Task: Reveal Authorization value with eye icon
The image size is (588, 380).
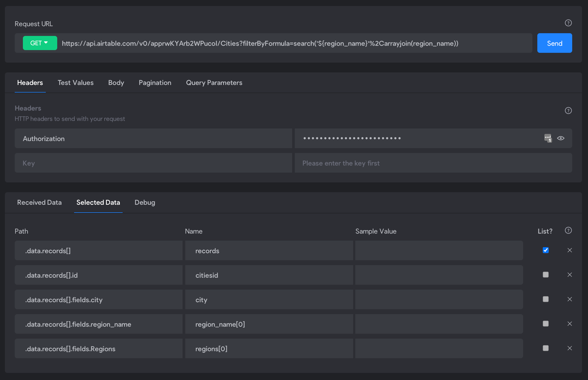Action: click(x=560, y=138)
